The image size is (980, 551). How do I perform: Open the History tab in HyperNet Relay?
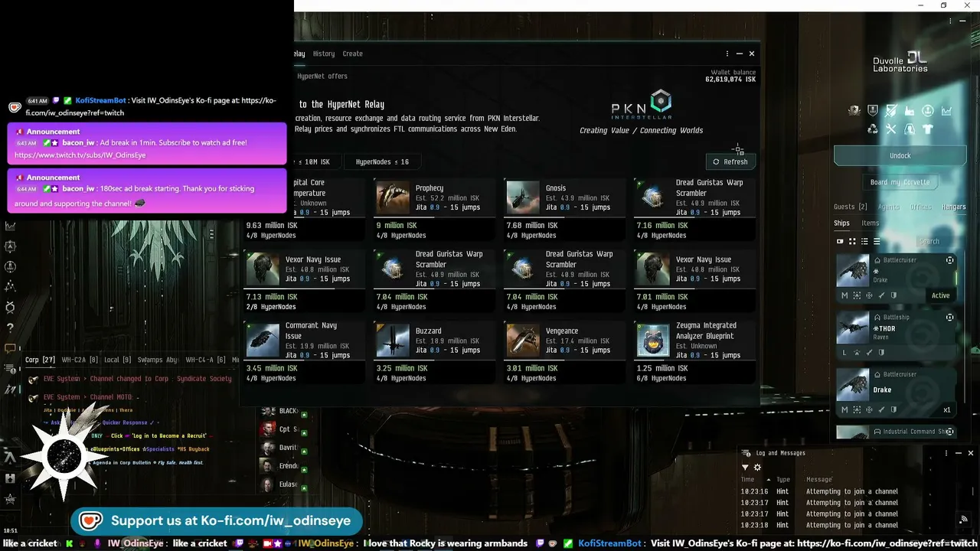[x=323, y=54]
